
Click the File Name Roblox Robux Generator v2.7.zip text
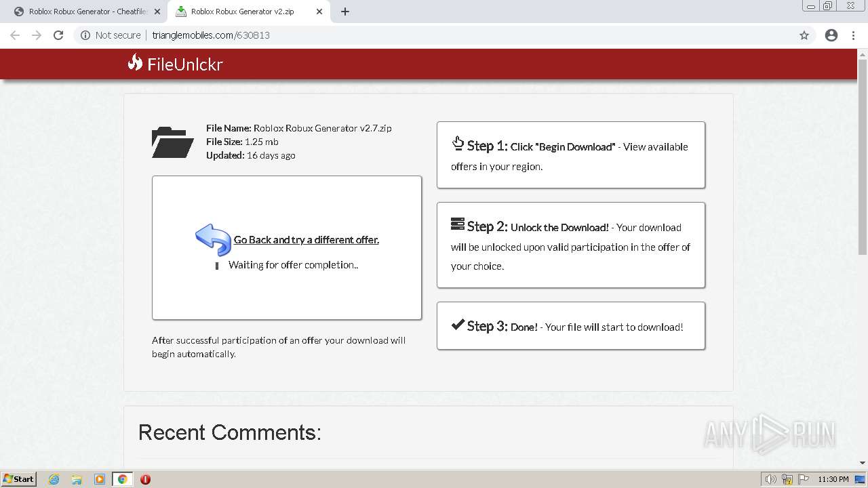(x=299, y=128)
